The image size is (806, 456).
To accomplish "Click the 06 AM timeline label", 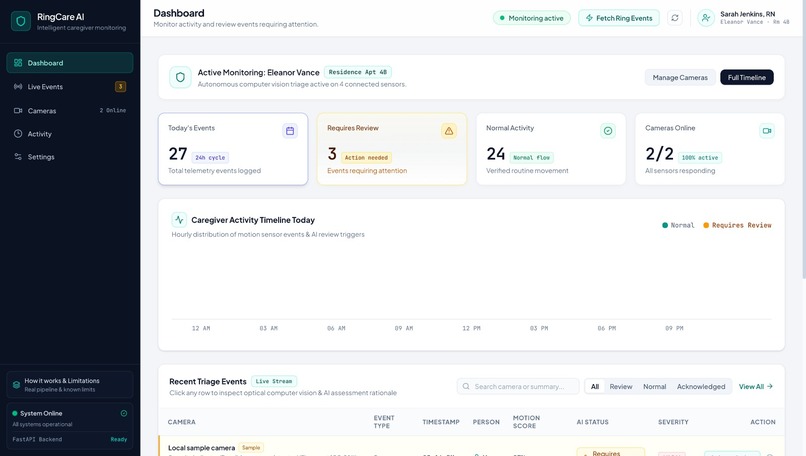I will click(x=336, y=328).
